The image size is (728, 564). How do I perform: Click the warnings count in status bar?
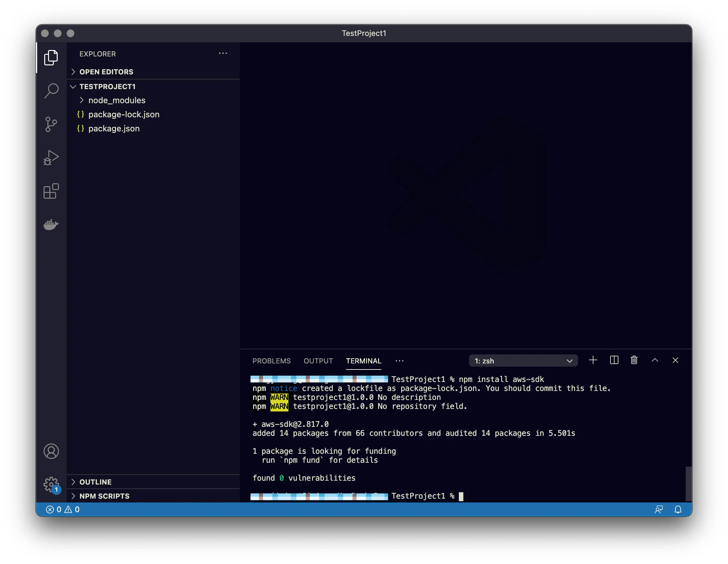(x=72, y=510)
